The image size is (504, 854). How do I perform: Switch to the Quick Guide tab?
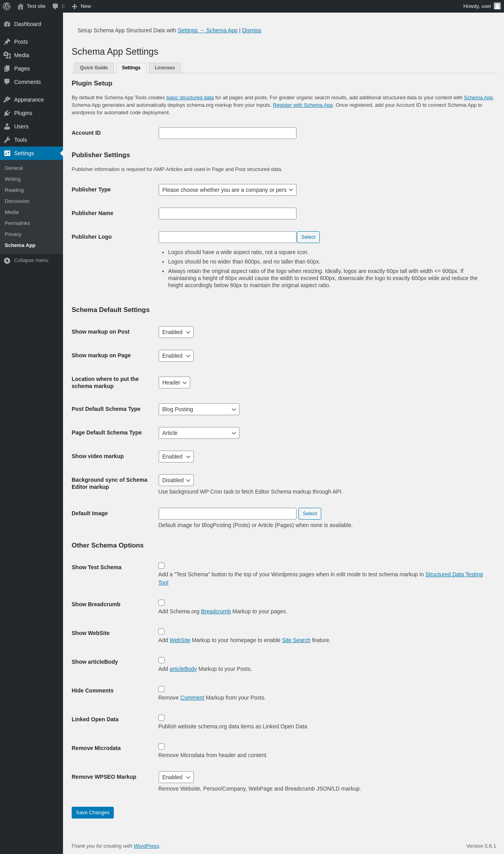click(94, 68)
